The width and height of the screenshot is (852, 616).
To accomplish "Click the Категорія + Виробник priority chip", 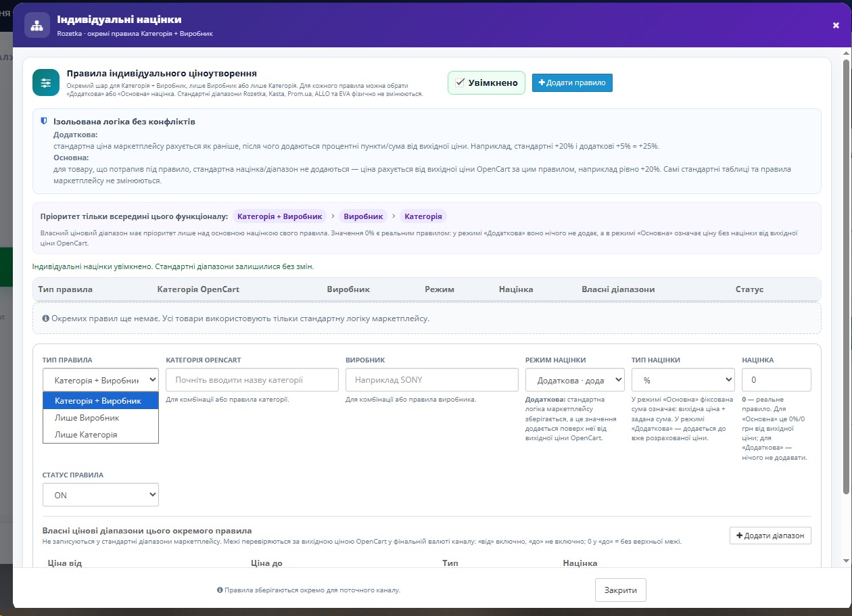I will point(279,216).
